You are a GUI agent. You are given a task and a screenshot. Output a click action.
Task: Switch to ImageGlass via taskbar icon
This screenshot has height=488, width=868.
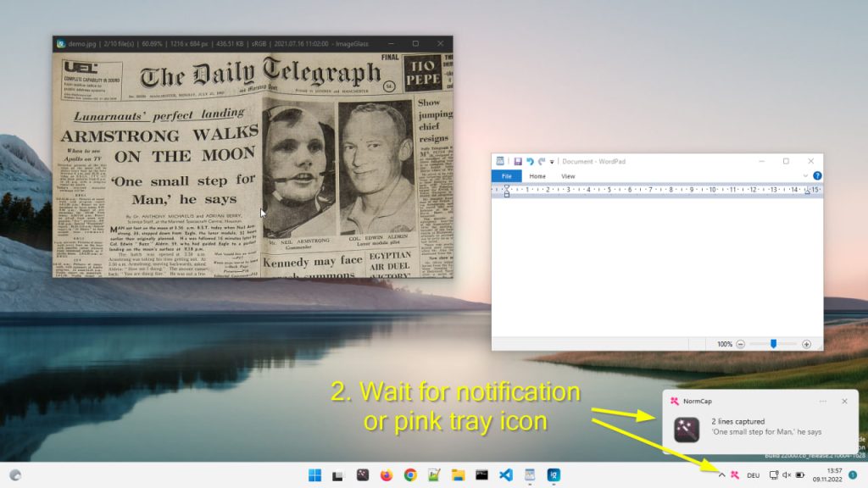(x=554, y=474)
